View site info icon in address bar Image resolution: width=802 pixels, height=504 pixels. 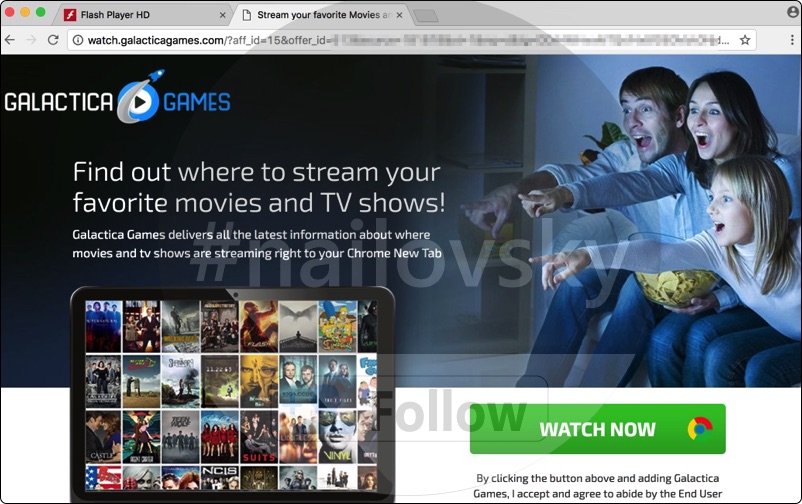tap(78, 40)
